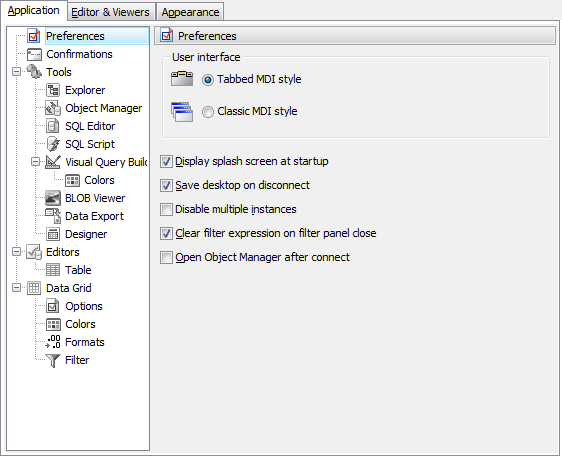
Task: Click the Data Export icon
Action: point(53,216)
